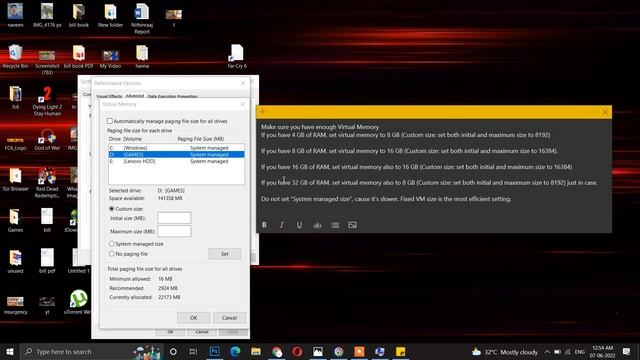Switch to Data Execution Prevention tab
This screenshot has width=640, height=360.
pyautogui.click(x=173, y=96)
